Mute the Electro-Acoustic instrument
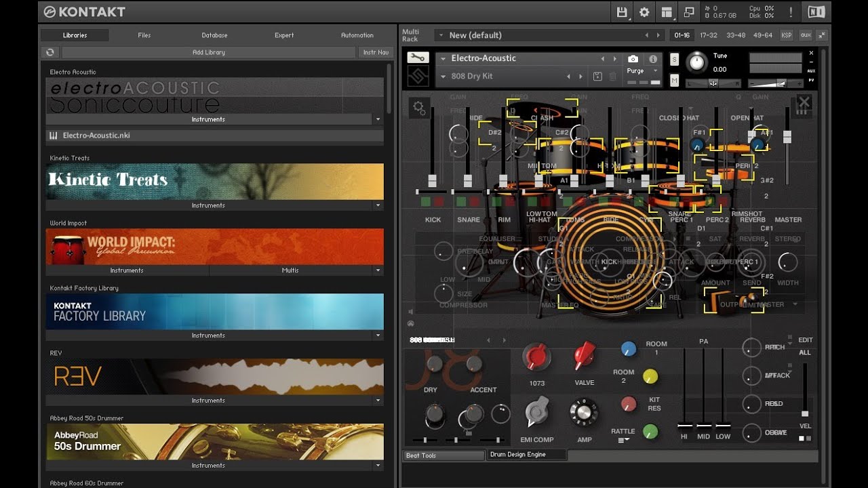 (674, 81)
